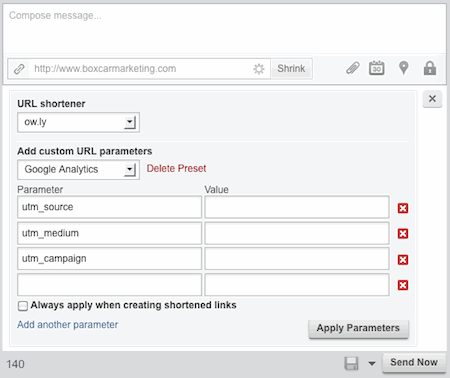Viewport: 450px width, 378px height.
Task: Click the Send Now button
Action: 414,362
